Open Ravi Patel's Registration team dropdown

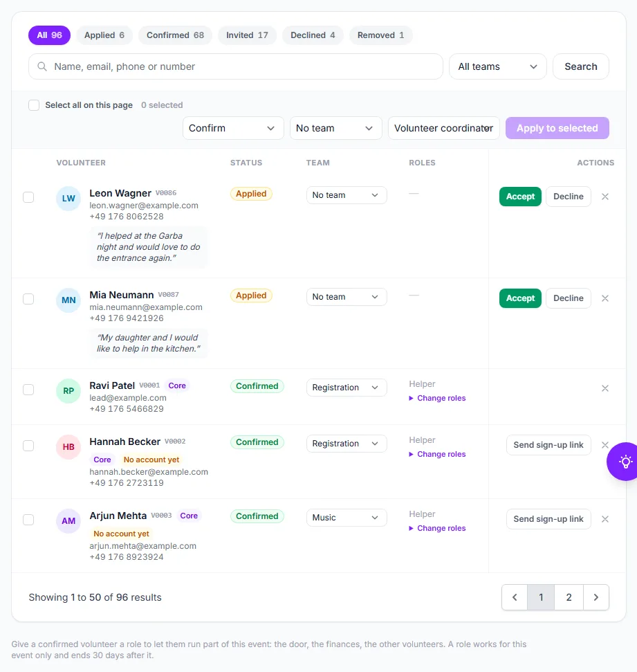point(347,388)
